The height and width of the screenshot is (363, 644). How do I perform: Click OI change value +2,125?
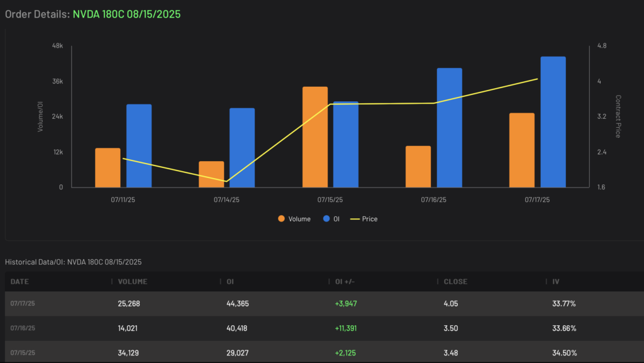point(345,353)
